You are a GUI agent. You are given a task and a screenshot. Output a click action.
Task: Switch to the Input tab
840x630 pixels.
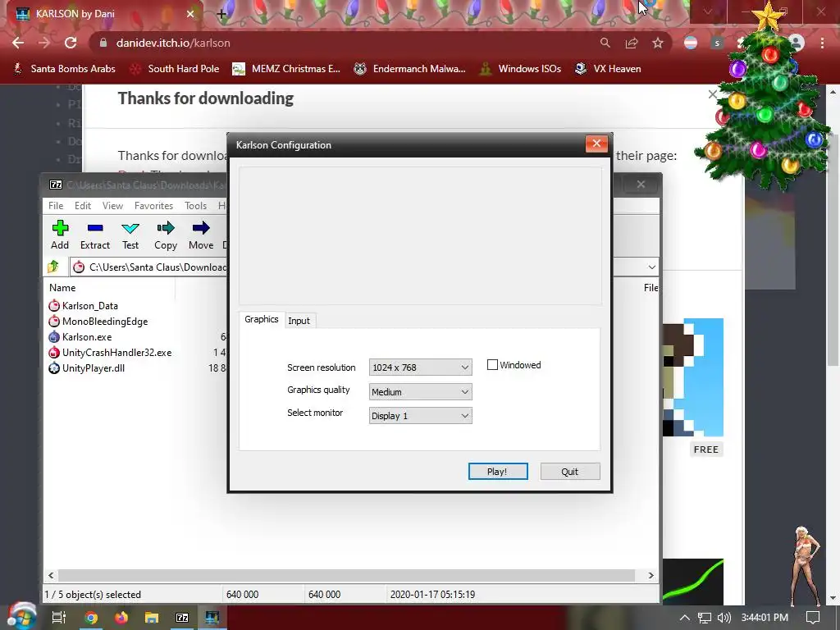click(299, 321)
